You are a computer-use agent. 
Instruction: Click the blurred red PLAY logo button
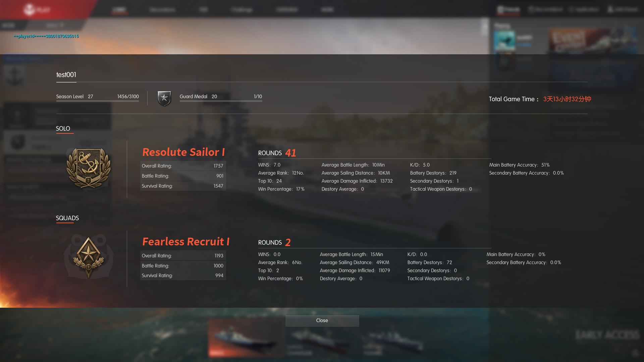[37, 9]
